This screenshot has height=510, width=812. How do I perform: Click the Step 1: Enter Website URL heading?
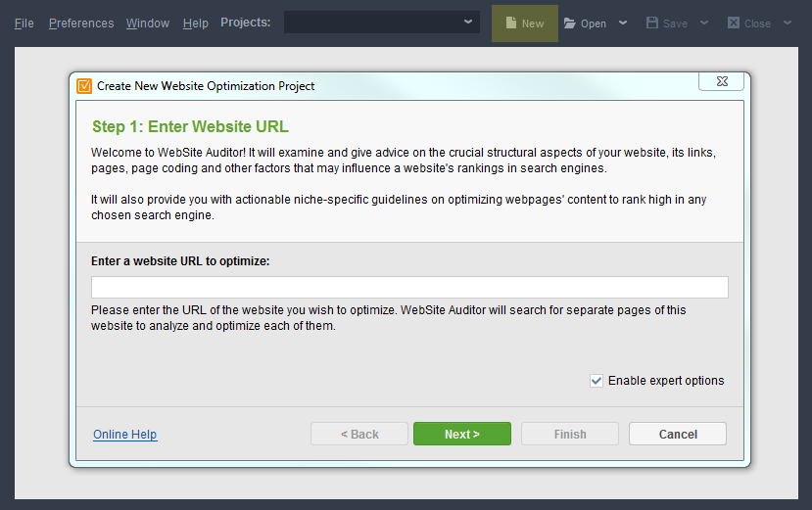(190, 127)
